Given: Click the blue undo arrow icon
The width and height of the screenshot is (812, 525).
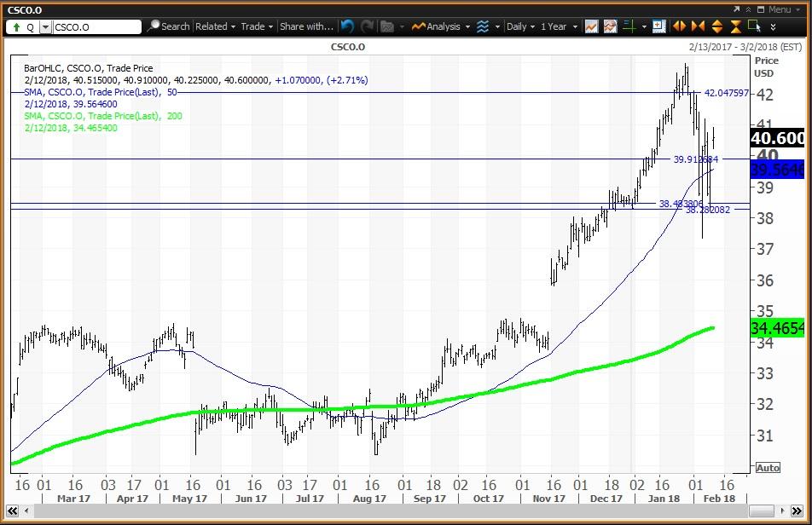Looking at the screenshot, I should click(x=347, y=26).
